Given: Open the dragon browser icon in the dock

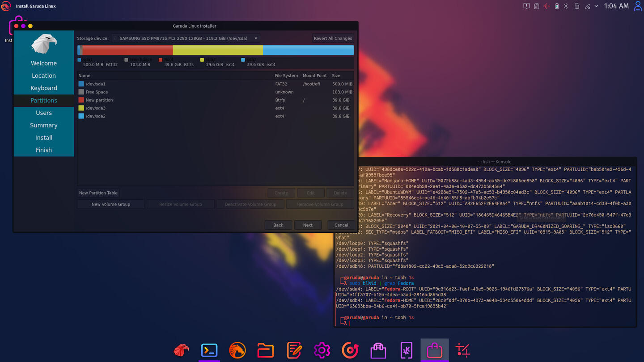Looking at the screenshot, I should tap(237, 350).
